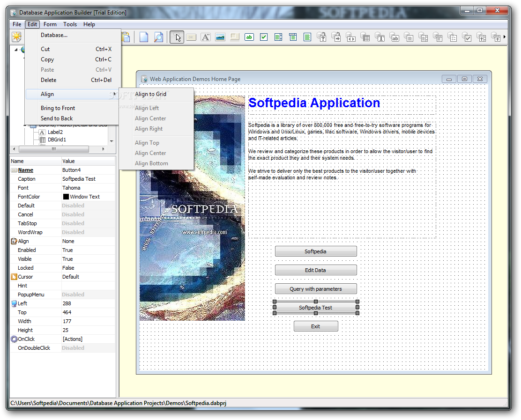This screenshot has width=521, height=420.
Task: Choose Copy from the Edit menu
Action: pos(73,59)
